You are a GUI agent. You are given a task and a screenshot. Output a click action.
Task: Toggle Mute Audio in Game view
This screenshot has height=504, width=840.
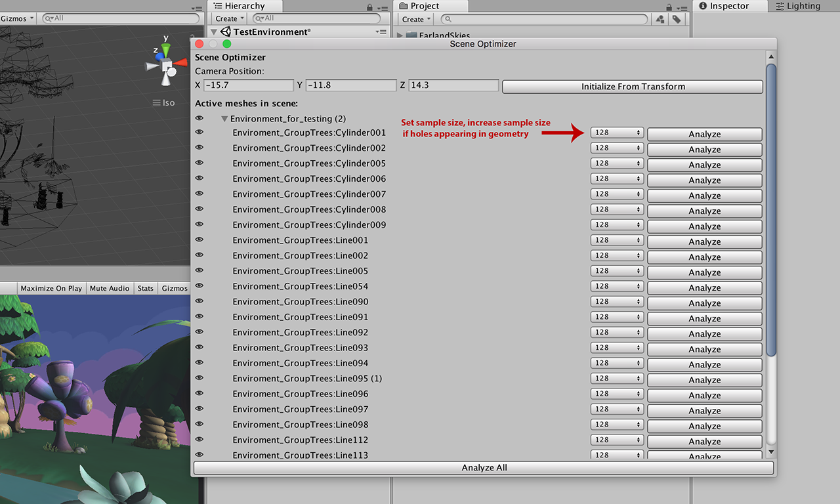(110, 288)
